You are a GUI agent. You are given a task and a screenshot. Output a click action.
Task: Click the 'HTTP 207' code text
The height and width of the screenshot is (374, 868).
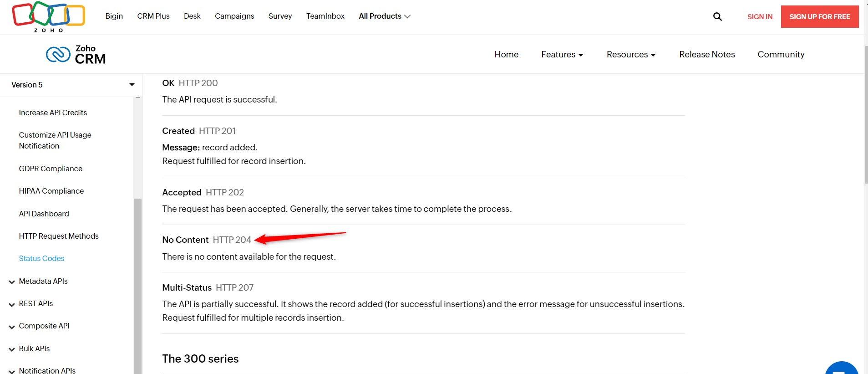234,288
